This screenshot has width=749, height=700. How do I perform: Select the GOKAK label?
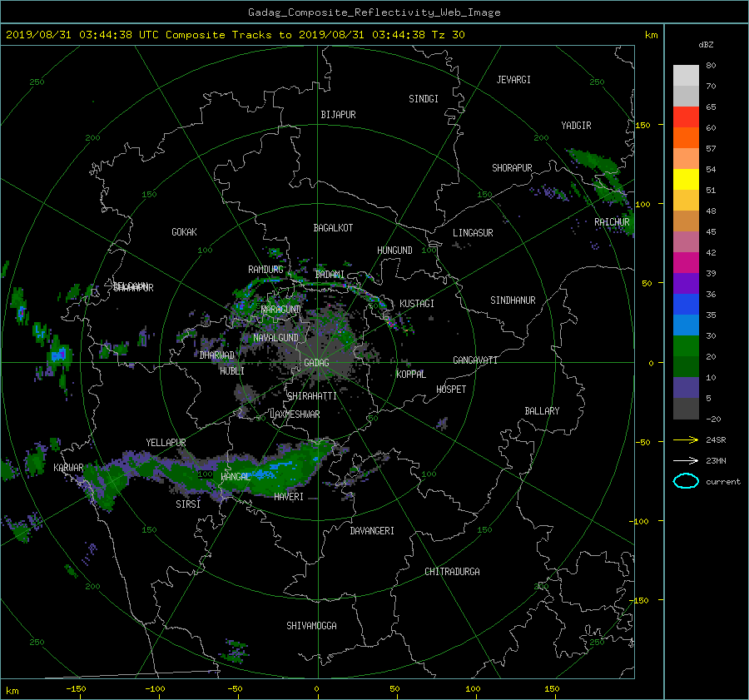[x=185, y=232]
